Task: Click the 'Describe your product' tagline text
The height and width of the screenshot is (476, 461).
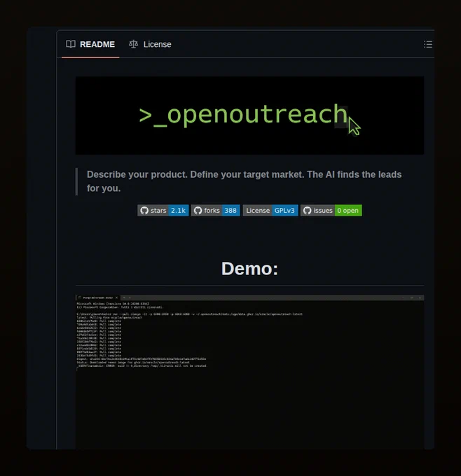Action: tap(245, 181)
